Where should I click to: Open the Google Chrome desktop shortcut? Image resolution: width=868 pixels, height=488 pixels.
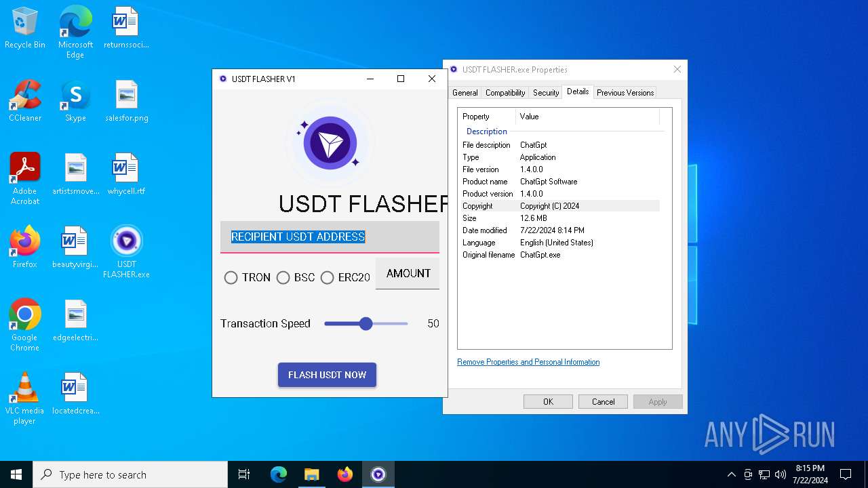point(25,325)
